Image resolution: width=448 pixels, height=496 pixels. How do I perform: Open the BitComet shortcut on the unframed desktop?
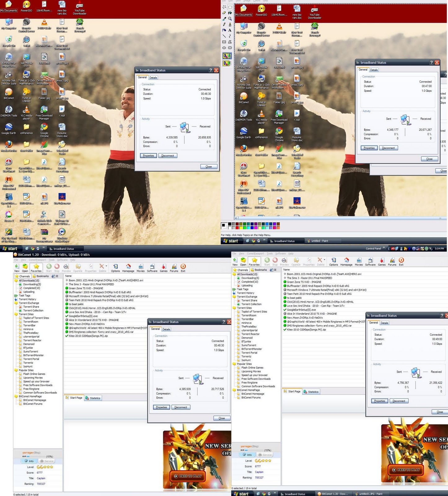[x=9, y=94]
